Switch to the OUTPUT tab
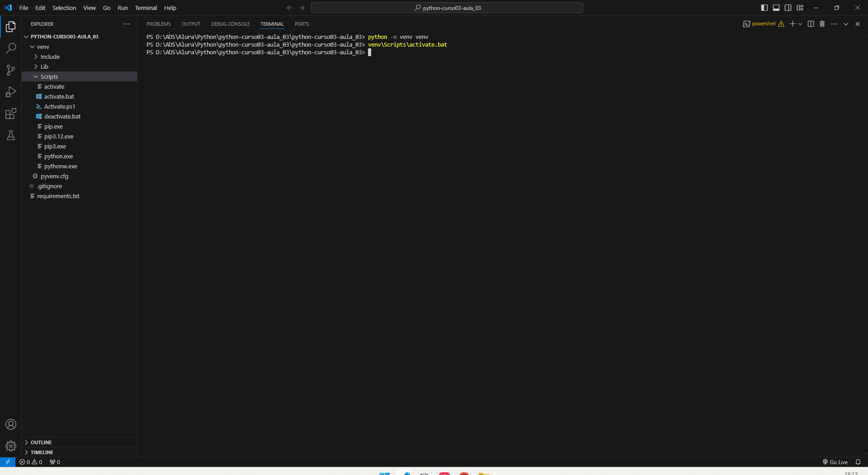Viewport: 868px width, 475px height. [x=191, y=24]
